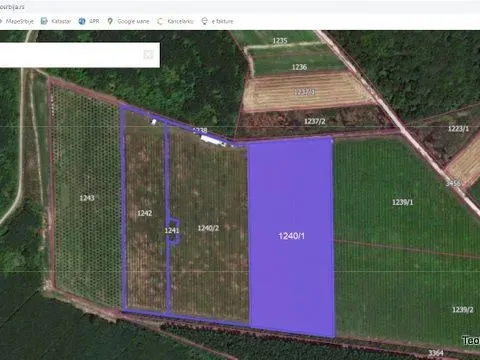
Task: Click the APR globe favicon
Action: coord(82,21)
